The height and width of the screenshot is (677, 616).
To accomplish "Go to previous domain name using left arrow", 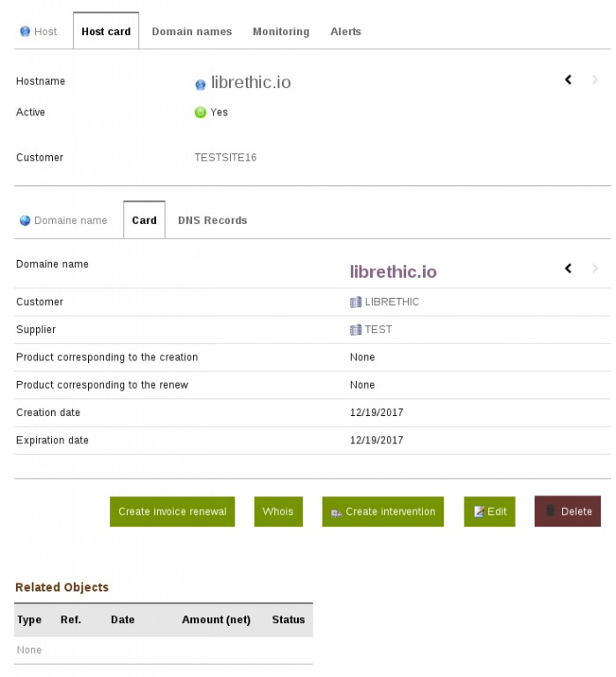I will click(568, 268).
